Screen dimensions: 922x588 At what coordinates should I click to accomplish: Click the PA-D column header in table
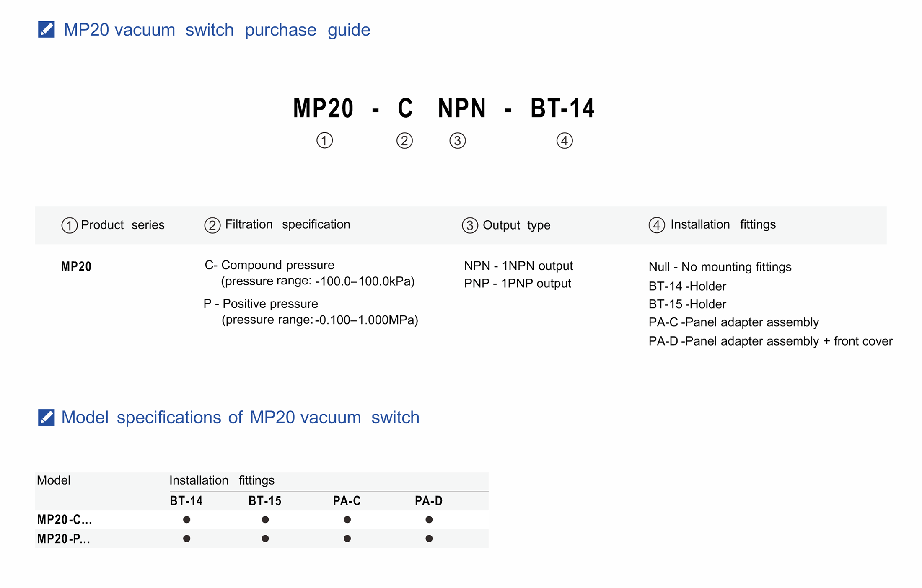tap(429, 501)
